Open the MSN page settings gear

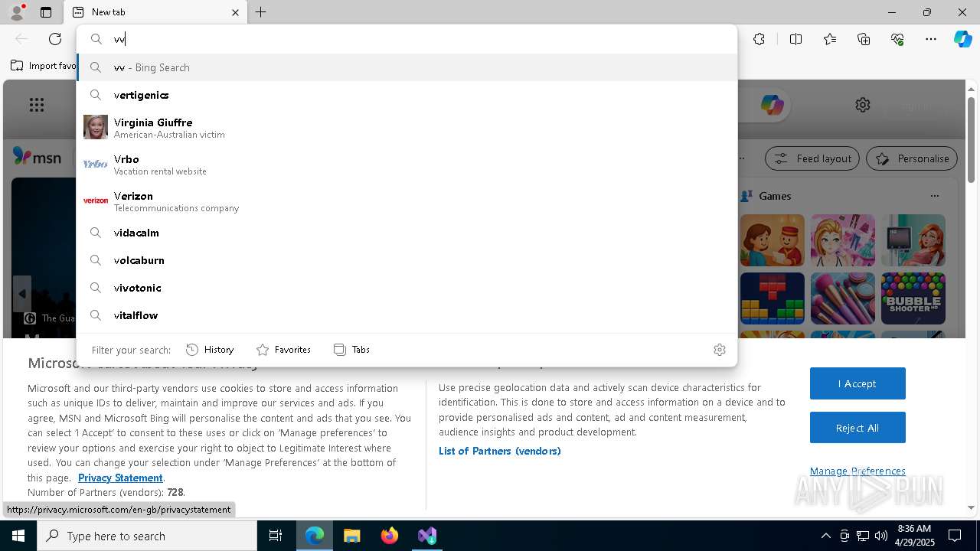pyautogui.click(x=863, y=105)
